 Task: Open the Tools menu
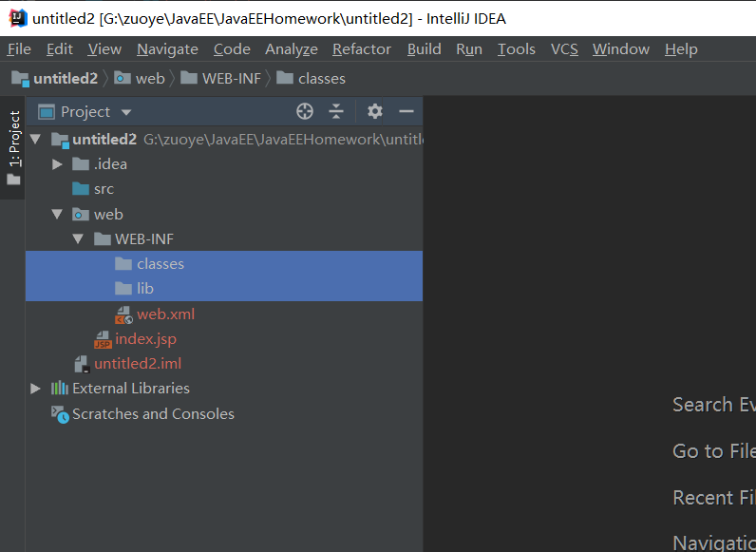(517, 49)
